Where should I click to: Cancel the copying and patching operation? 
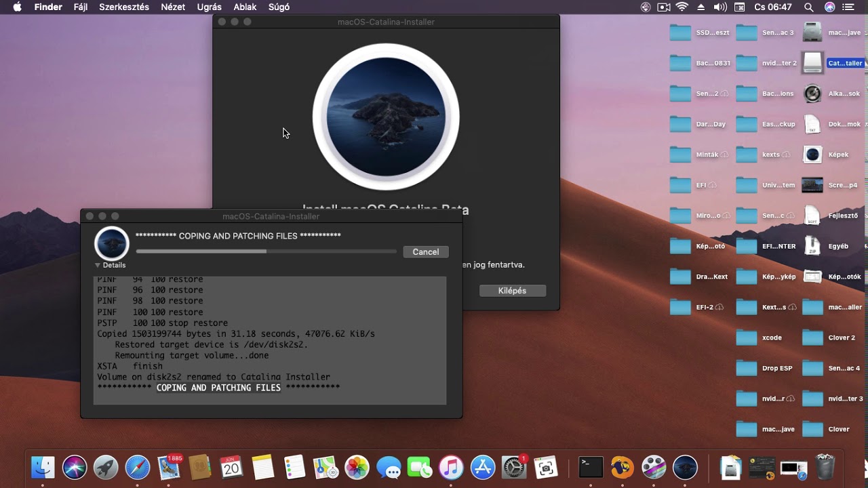pyautogui.click(x=426, y=251)
